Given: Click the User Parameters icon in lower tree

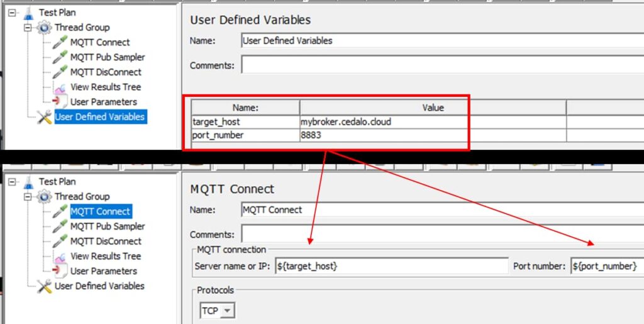Looking at the screenshot, I should 60,271.
